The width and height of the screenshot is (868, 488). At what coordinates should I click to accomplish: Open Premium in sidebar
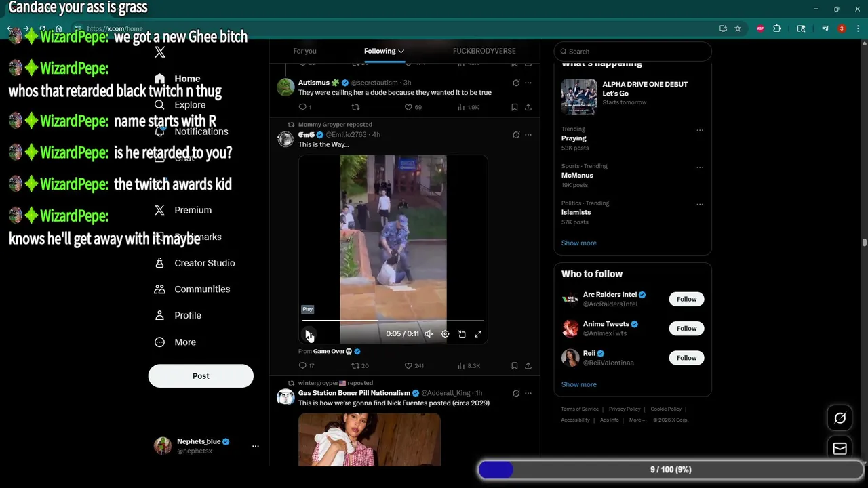(x=183, y=210)
